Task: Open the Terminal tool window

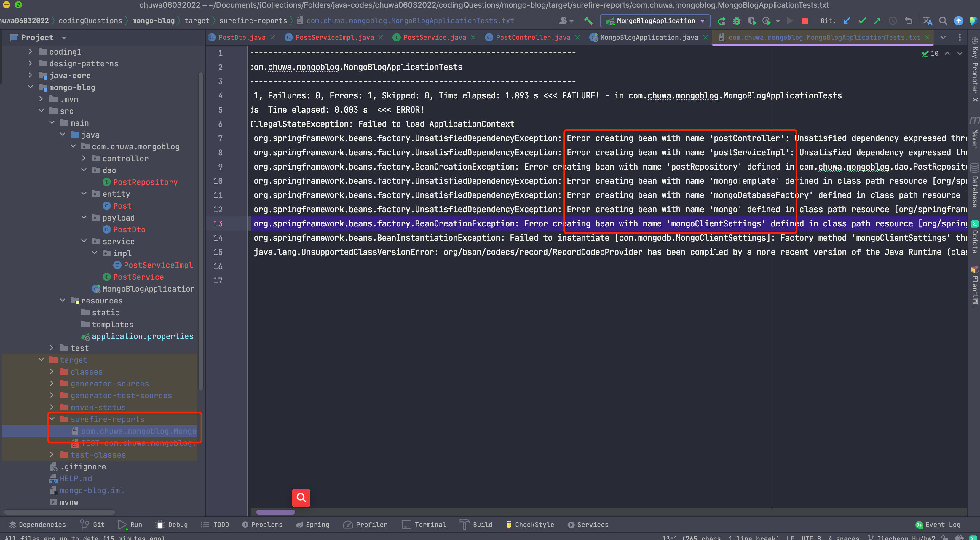Action: [424, 524]
